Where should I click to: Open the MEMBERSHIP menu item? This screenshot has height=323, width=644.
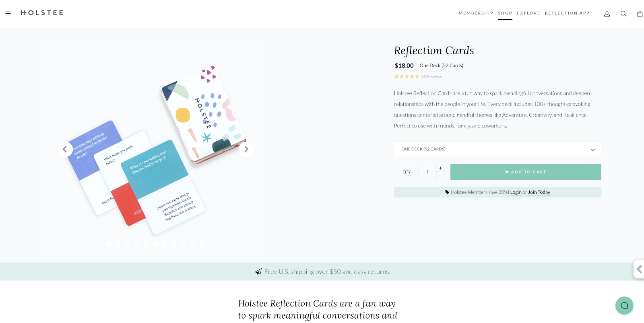point(476,13)
